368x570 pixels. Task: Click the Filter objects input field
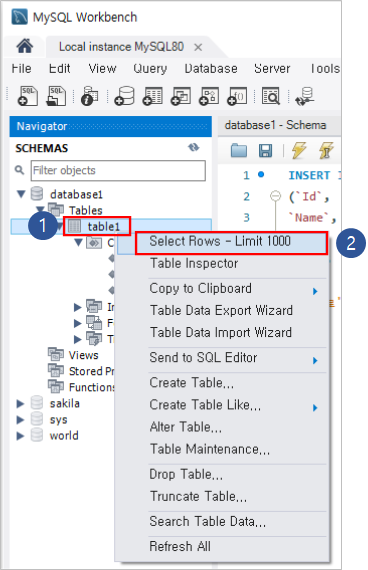coord(118,170)
